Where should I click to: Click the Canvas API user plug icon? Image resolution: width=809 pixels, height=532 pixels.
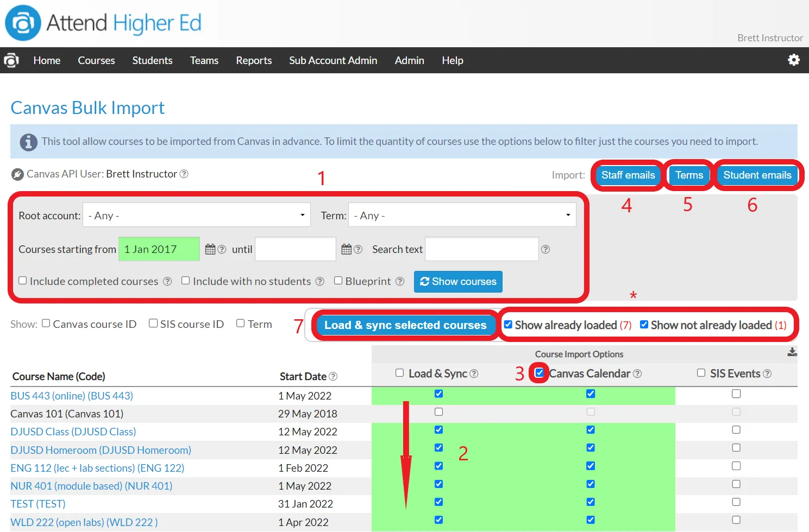[18, 174]
